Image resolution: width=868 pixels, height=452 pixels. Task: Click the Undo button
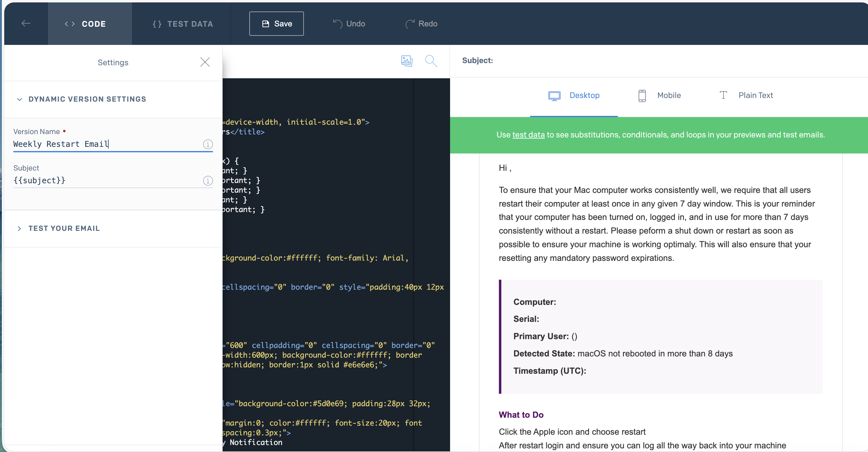coord(349,24)
